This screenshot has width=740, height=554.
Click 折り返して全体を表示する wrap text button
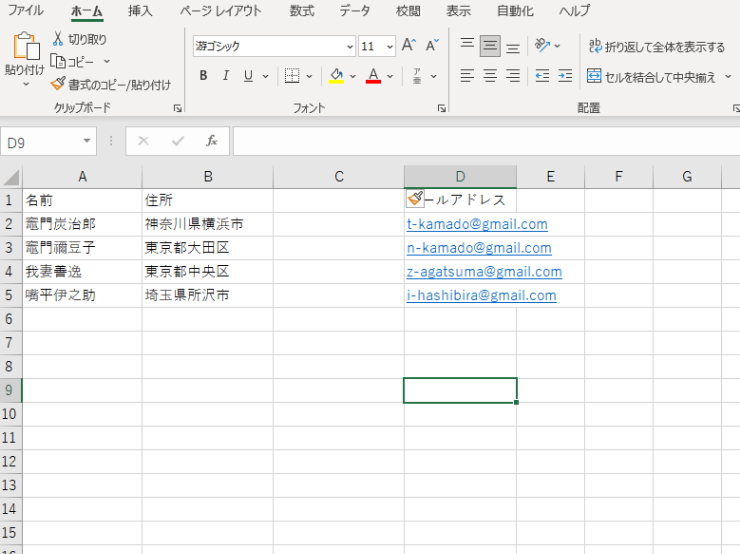coord(656,47)
